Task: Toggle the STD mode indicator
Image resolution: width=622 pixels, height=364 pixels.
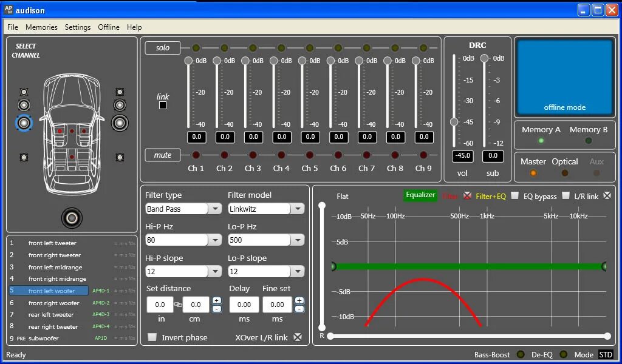Action: coord(606,354)
